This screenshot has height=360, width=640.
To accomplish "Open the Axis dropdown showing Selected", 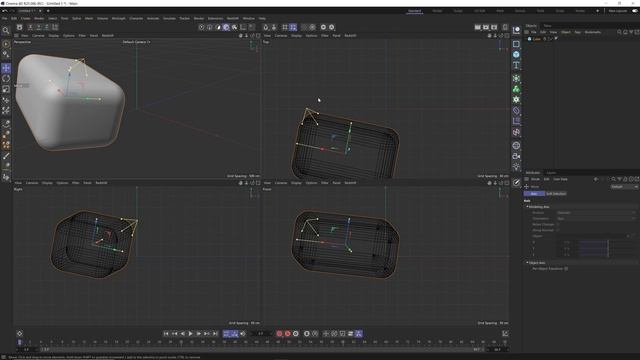I will [596, 213].
